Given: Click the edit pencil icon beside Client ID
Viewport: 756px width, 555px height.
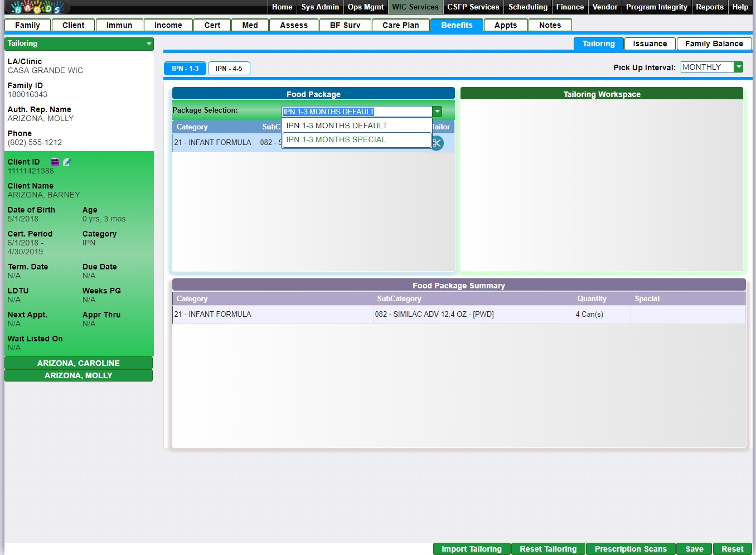Looking at the screenshot, I should pos(67,162).
